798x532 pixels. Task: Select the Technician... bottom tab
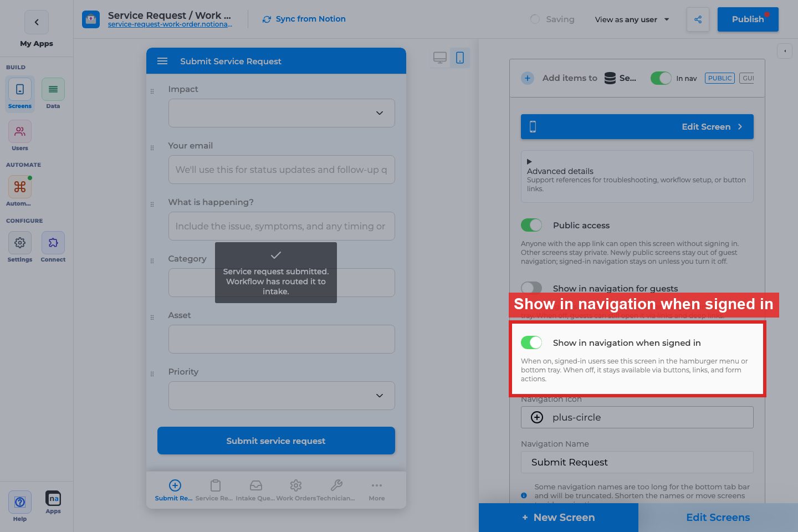point(336,490)
